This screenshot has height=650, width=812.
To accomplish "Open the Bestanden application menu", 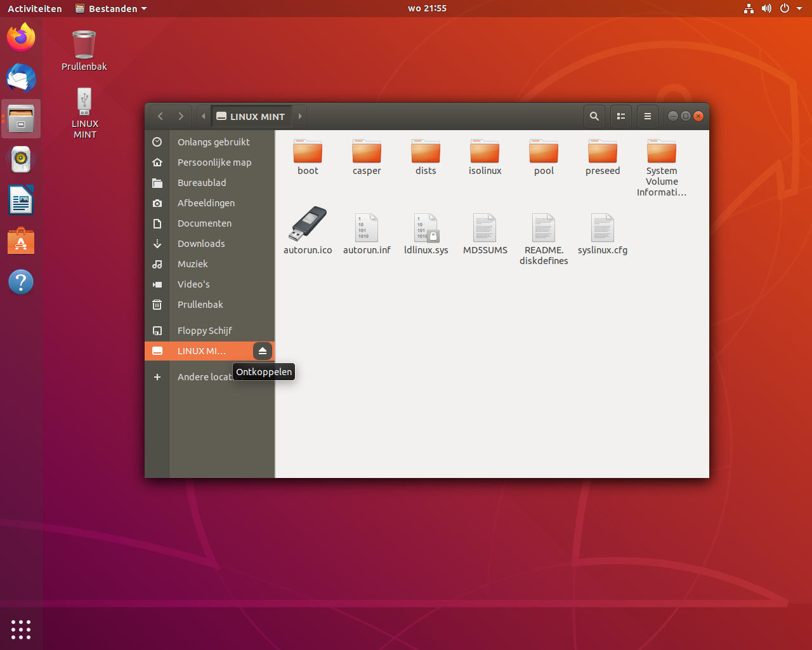I will click(x=111, y=8).
